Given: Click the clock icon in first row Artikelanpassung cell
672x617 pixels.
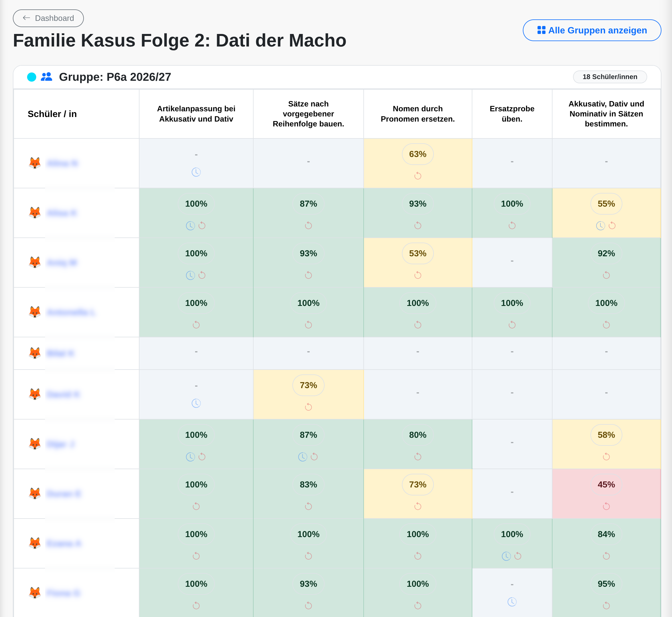Looking at the screenshot, I should click(x=196, y=172).
